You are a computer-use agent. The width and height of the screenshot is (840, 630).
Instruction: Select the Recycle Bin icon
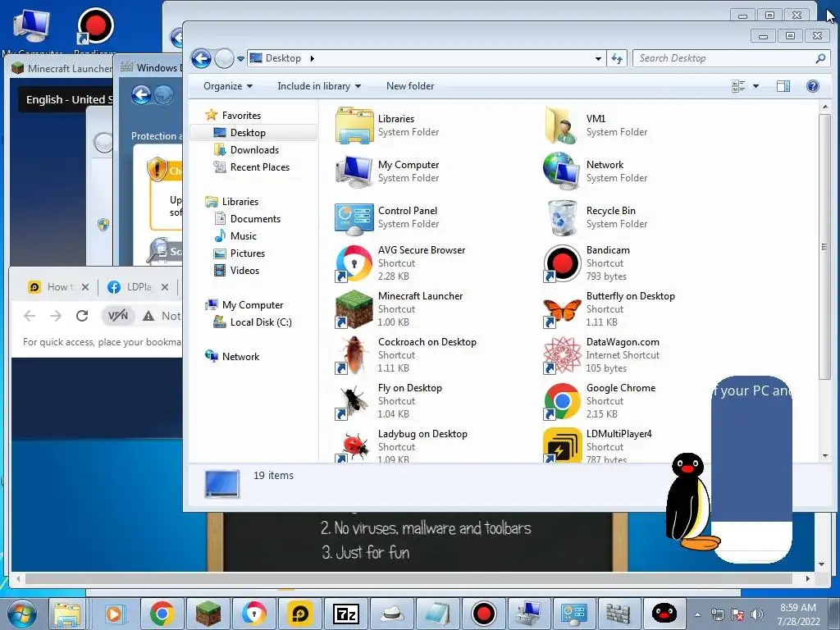pyautogui.click(x=562, y=217)
